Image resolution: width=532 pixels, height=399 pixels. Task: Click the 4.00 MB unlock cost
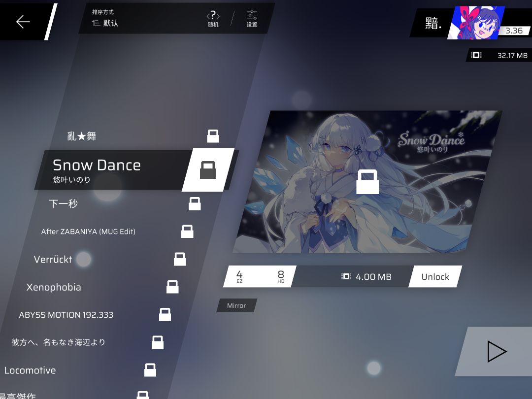point(366,277)
